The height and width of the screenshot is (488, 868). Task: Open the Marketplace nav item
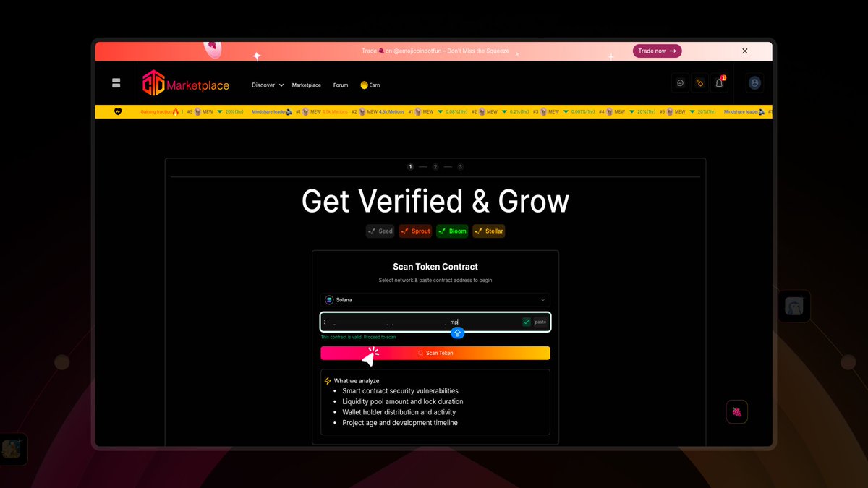click(x=306, y=85)
